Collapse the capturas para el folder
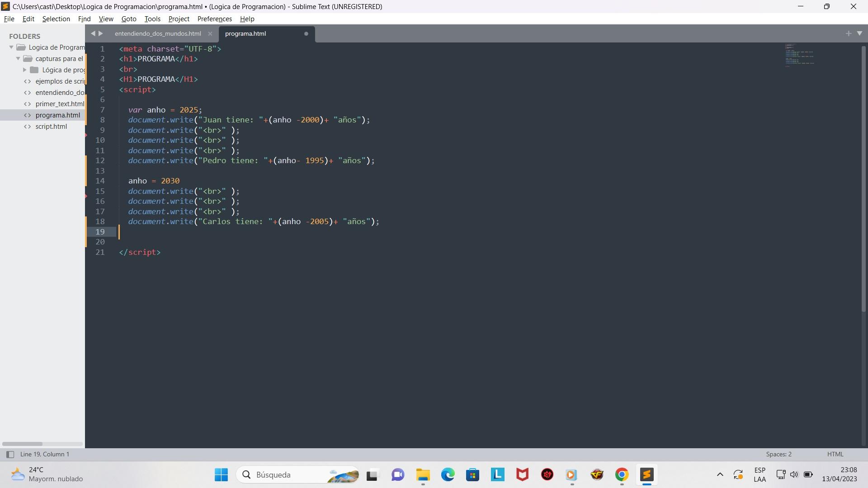The width and height of the screenshot is (868, 488). pos(18,59)
